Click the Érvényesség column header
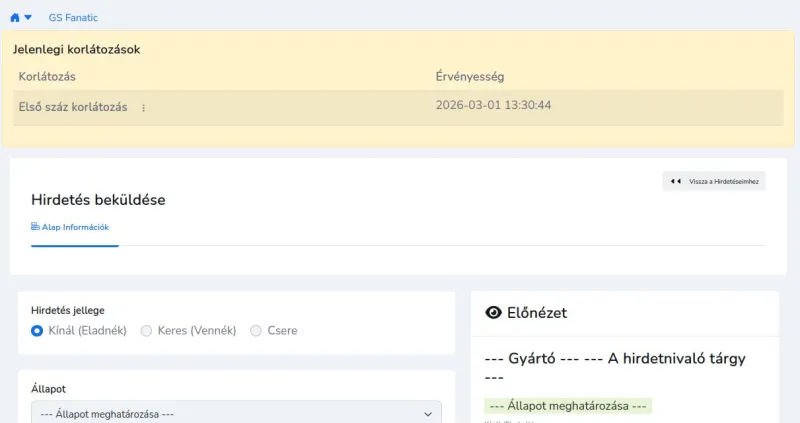800x423 pixels. pyautogui.click(x=469, y=76)
